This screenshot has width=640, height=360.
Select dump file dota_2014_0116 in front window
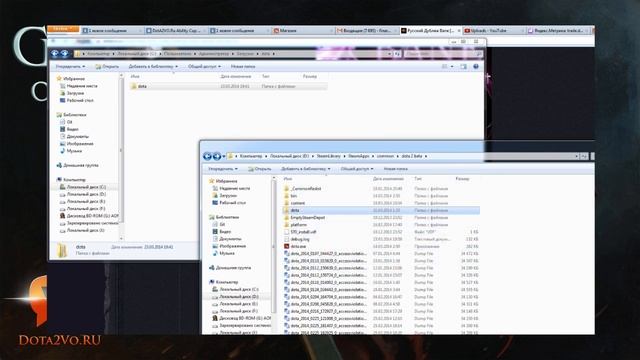(325, 282)
